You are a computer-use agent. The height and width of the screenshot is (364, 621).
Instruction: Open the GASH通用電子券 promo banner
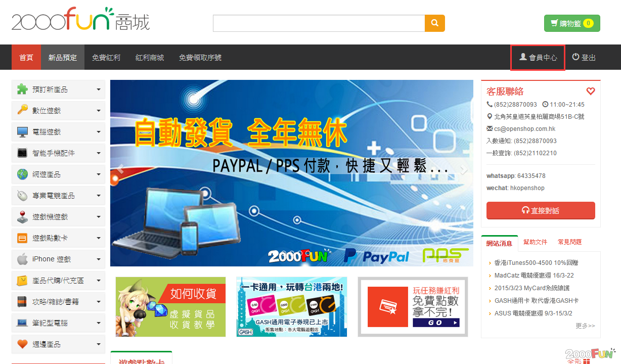292,307
